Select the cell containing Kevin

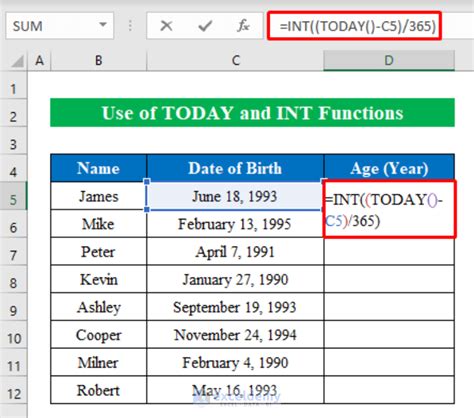pyautogui.click(x=98, y=279)
